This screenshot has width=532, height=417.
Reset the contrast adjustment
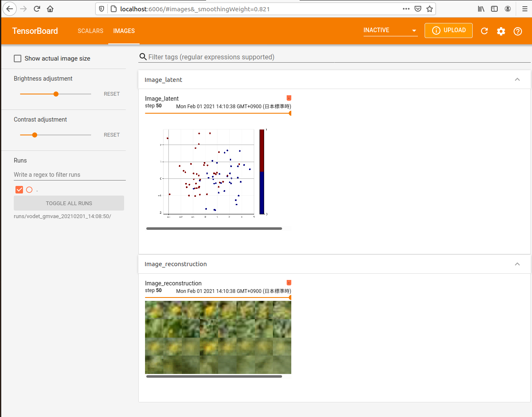112,135
